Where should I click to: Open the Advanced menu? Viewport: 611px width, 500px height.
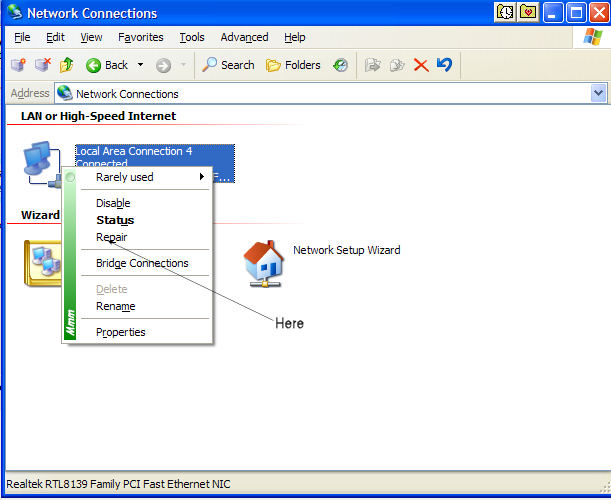pyautogui.click(x=244, y=37)
